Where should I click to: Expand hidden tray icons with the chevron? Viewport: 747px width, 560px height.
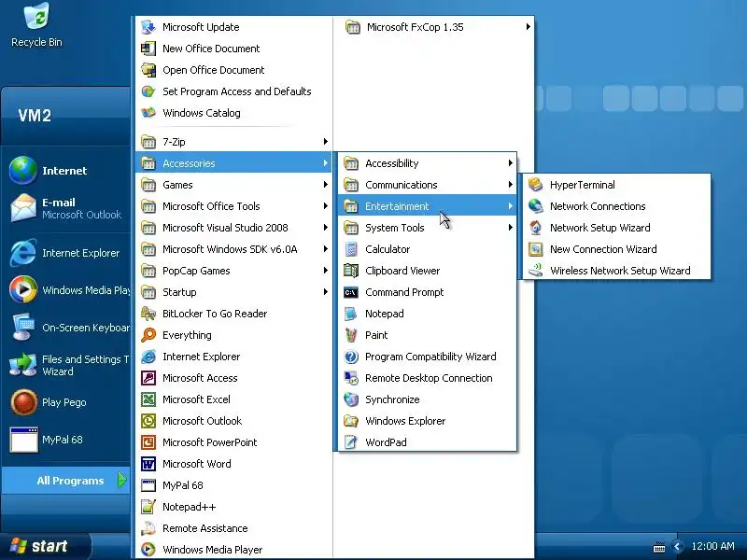[676, 547]
